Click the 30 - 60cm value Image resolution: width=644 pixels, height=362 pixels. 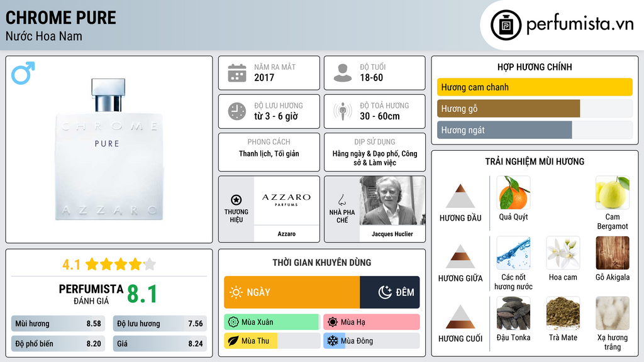(x=379, y=116)
